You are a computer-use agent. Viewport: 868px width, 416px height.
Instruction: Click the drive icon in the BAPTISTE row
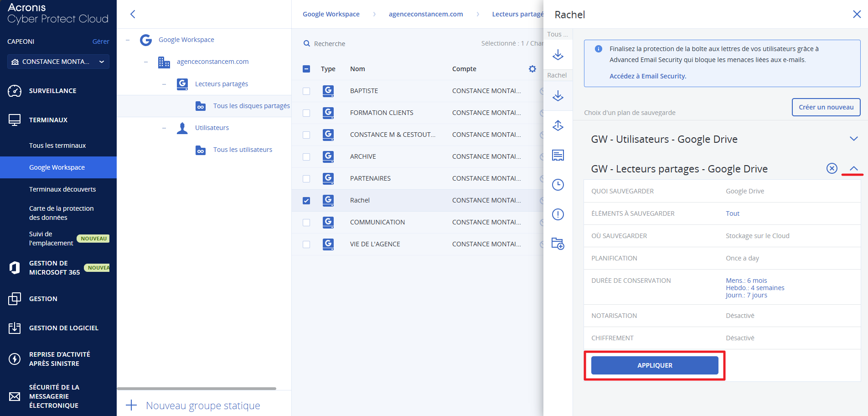coord(328,91)
